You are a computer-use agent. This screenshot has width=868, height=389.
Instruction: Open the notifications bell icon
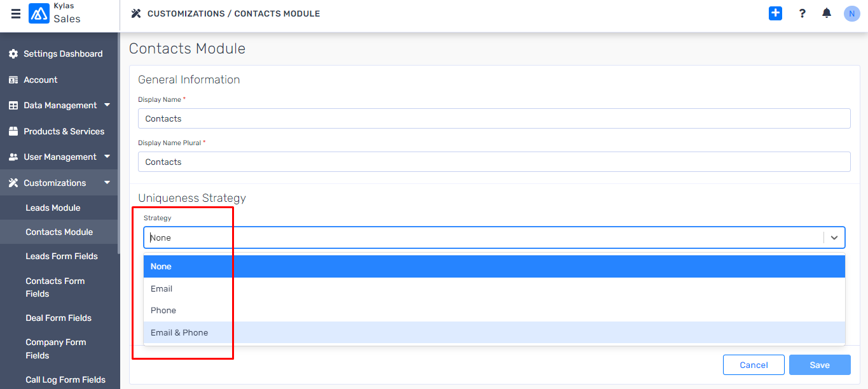coord(827,13)
